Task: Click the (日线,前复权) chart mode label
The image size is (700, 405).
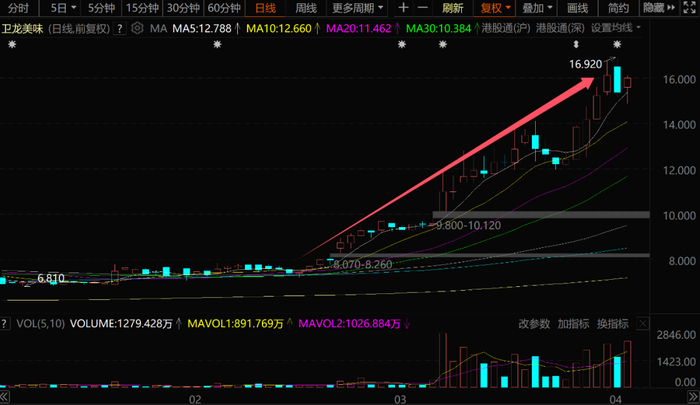Action: tap(79, 29)
